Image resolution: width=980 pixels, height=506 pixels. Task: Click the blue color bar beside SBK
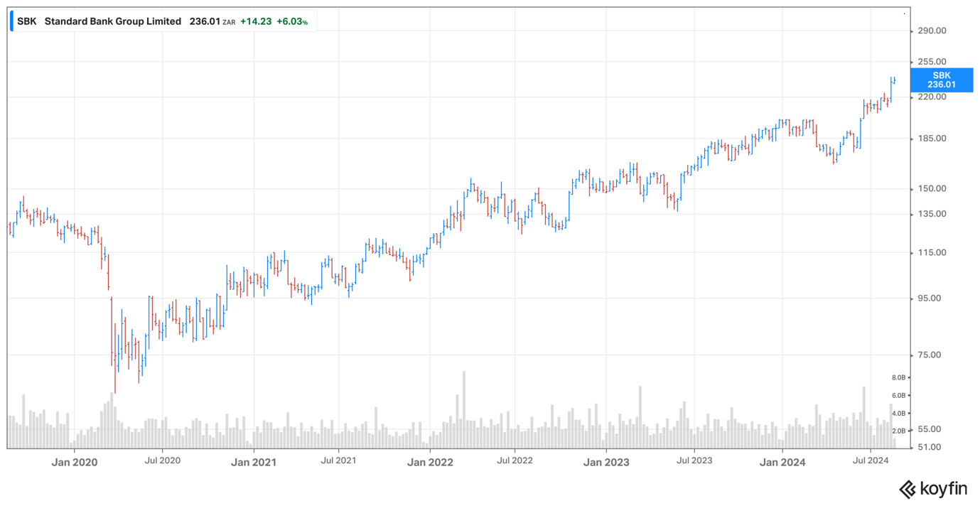click(x=12, y=21)
